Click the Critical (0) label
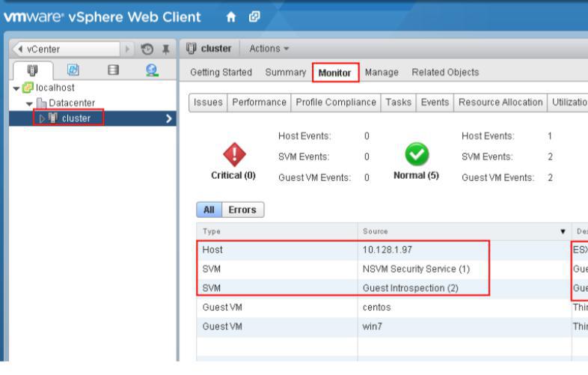This screenshot has width=588, height=375. [x=233, y=175]
